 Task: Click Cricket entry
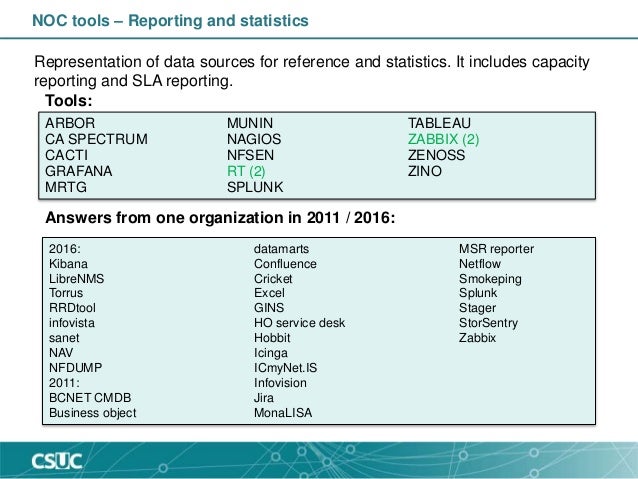click(x=273, y=279)
